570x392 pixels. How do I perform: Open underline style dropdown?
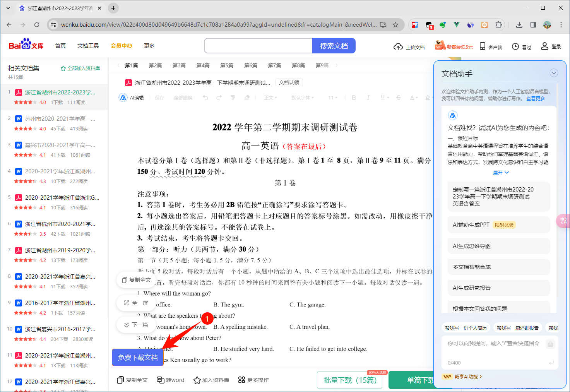click(x=384, y=98)
